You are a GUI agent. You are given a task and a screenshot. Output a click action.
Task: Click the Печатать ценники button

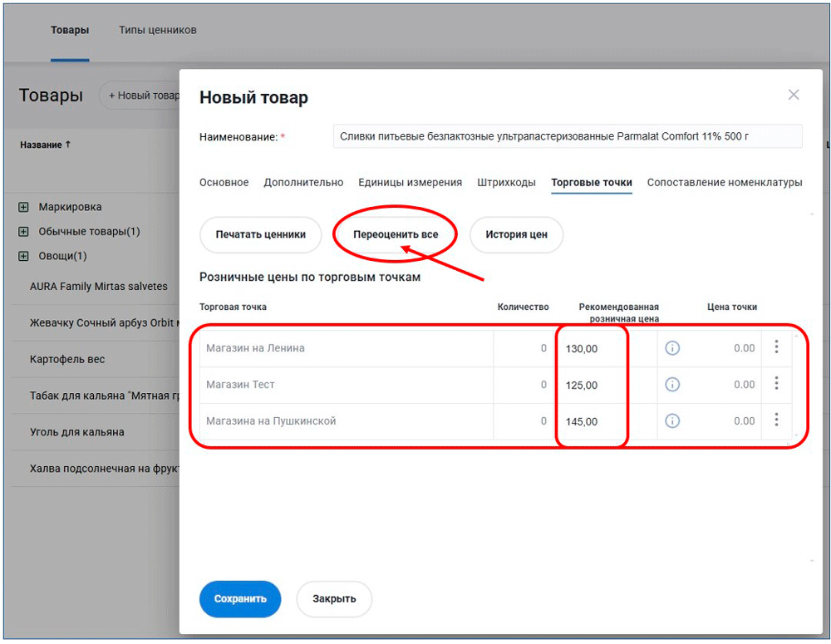(260, 235)
